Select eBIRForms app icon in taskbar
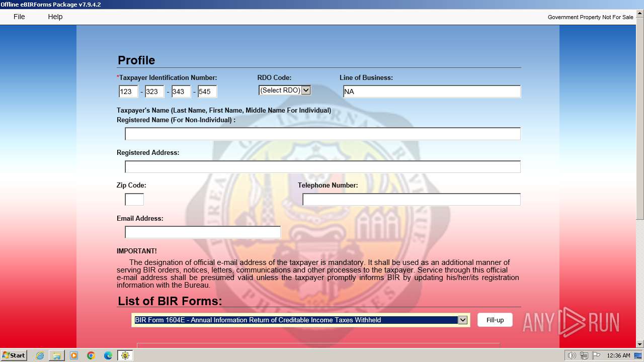This screenshot has height=362, width=644. pyautogui.click(x=125, y=355)
